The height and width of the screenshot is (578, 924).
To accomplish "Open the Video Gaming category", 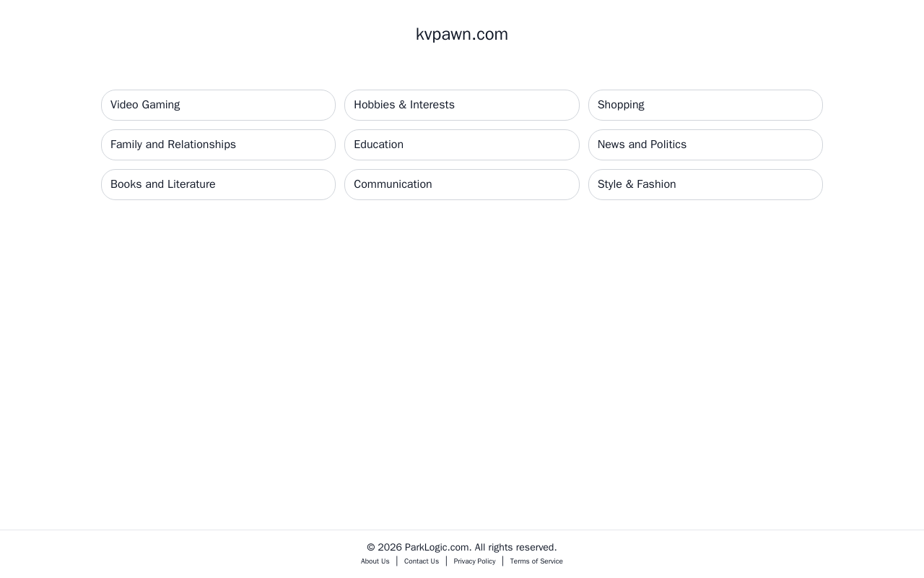I will [x=218, y=105].
